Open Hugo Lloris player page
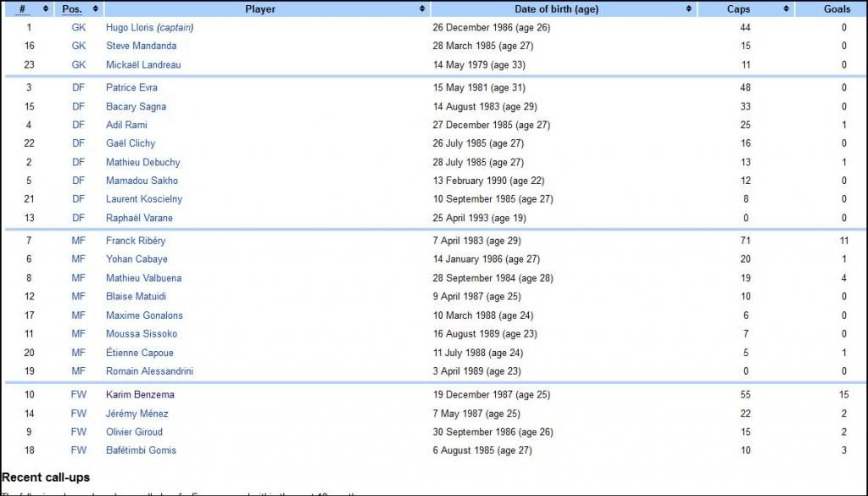 (130, 28)
